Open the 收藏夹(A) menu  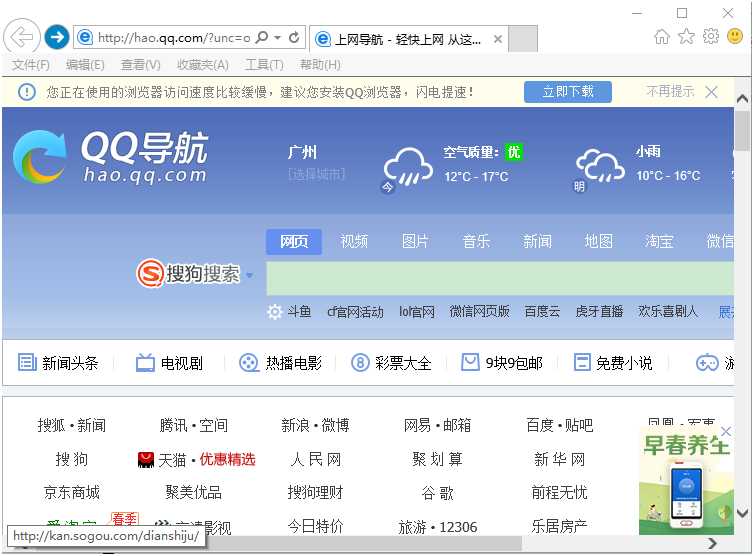tap(203, 64)
